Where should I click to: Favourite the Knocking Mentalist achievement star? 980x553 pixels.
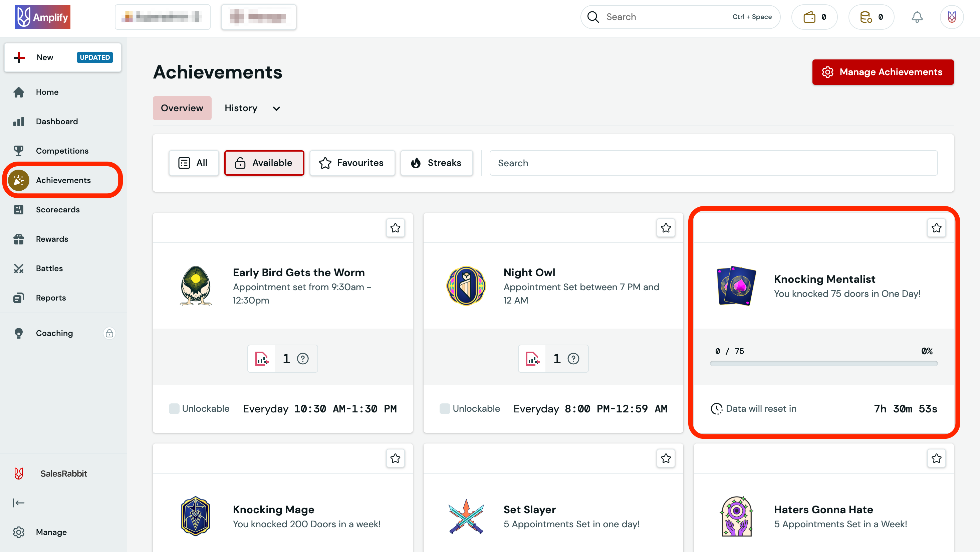coord(937,228)
